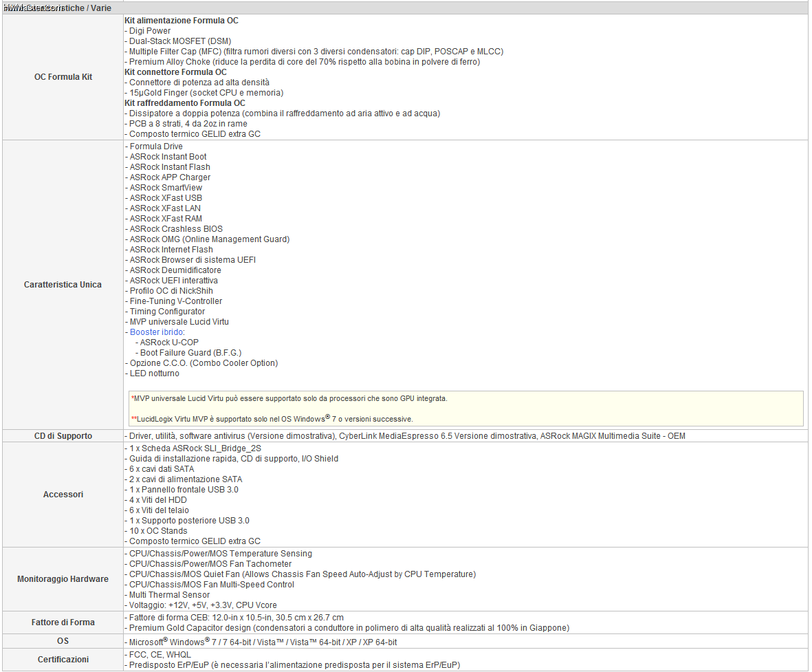Select the "6 x cavi dati SATA" line
The height and width of the screenshot is (672, 812).
point(159,469)
